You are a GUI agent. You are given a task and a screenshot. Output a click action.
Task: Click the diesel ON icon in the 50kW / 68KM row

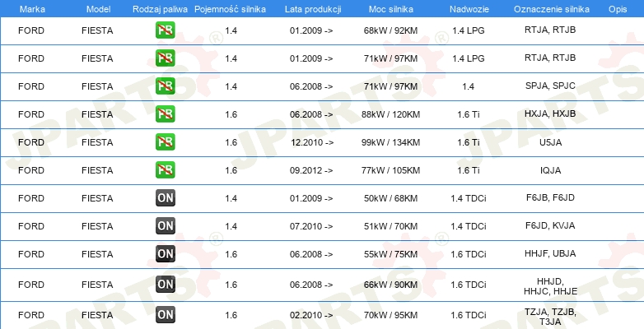click(x=165, y=198)
